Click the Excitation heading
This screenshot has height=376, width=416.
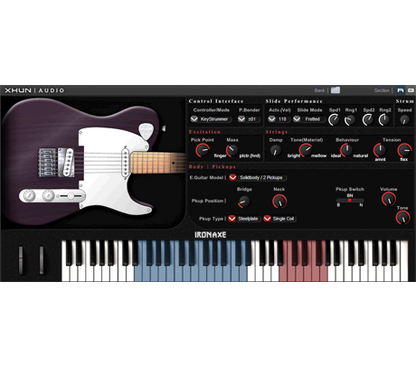pos(205,132)
